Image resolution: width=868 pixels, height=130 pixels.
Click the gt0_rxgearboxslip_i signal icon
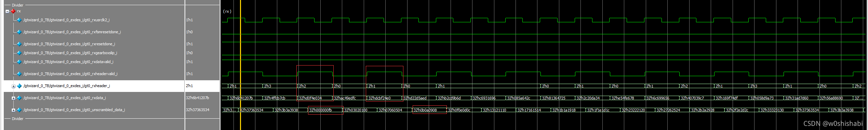click(19, 53)
